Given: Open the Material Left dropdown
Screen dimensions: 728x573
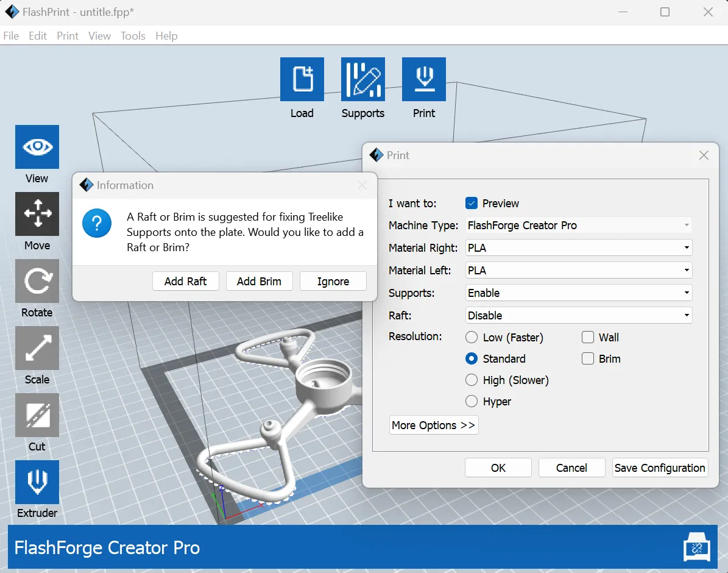Looking at the screenshot, I should [x=579, y=271].
